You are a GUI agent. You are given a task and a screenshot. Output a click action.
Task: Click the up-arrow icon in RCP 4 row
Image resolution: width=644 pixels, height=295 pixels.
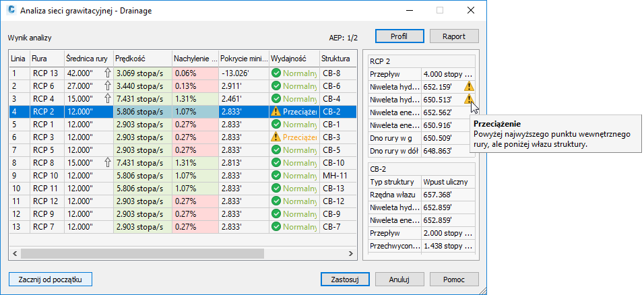tap(108, 99)
